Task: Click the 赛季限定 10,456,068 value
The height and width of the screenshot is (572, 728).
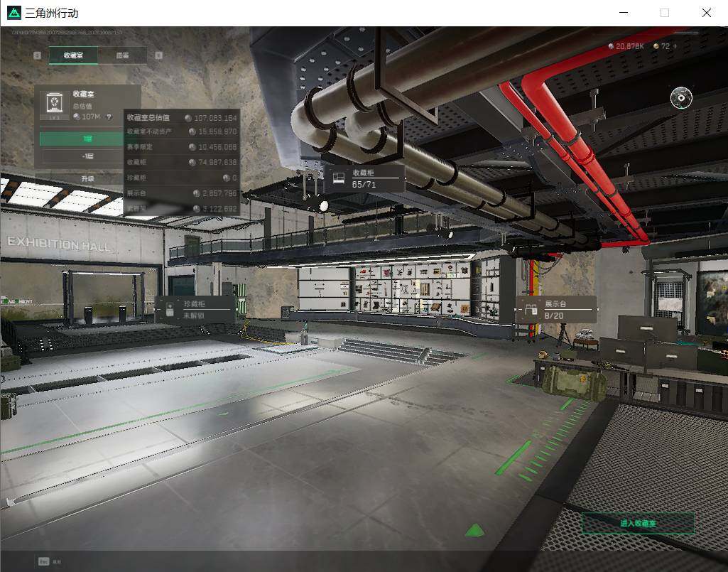Action: [x=217, y=147]
